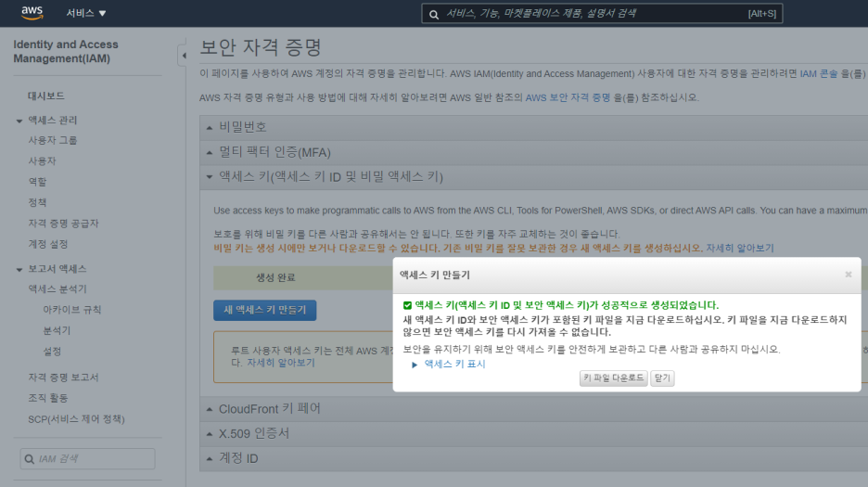Select 사용자 in the sidebar menu
This screenshot has height=487, width=868.
point(43,161)
